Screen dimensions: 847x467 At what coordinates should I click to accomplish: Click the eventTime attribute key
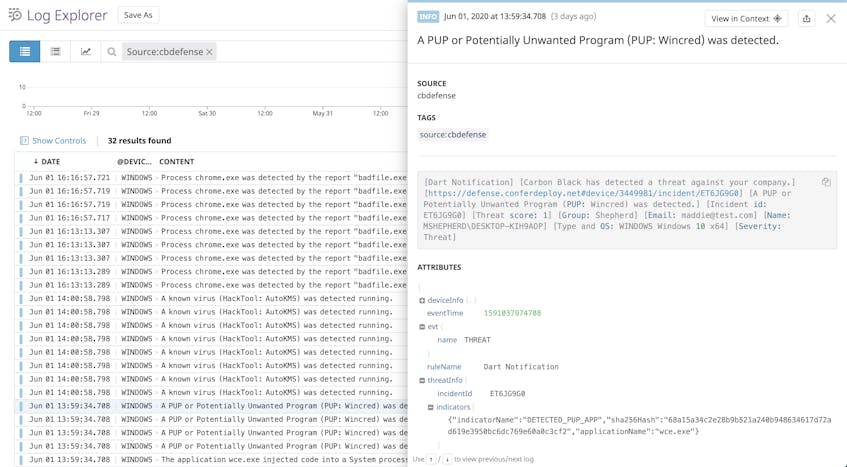[x=445, y=313]
